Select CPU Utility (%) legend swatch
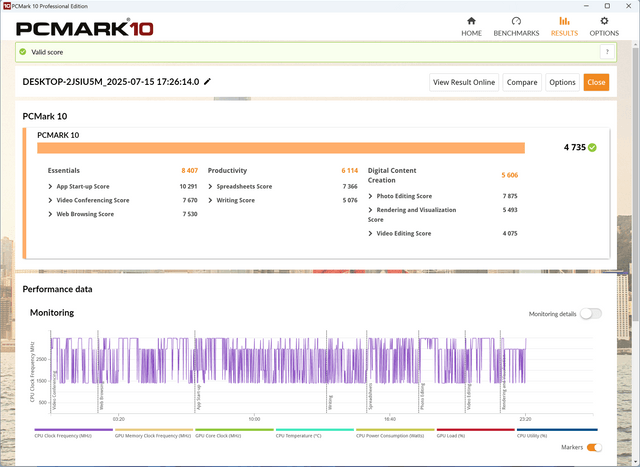The height and width of the screenshot is (467, 640). [557, 429]
